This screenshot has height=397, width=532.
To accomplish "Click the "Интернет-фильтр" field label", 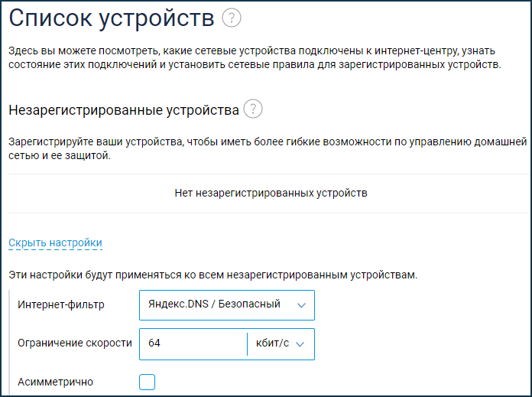I will tap(61, 304).
